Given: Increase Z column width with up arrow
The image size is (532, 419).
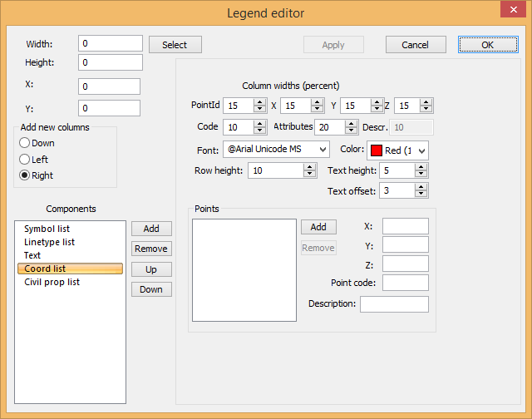Looking at the screenshot, I should pos(426,102).
